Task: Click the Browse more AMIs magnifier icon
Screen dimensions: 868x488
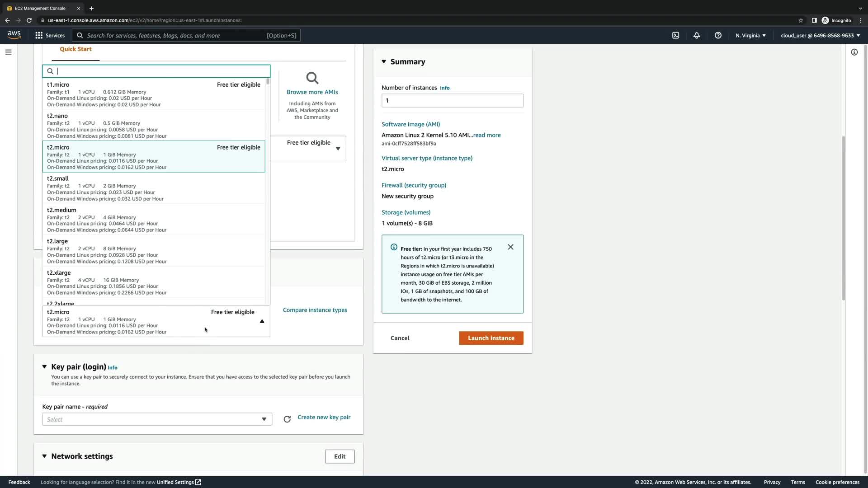Action: pyautogui.click(x=312, y=78)
